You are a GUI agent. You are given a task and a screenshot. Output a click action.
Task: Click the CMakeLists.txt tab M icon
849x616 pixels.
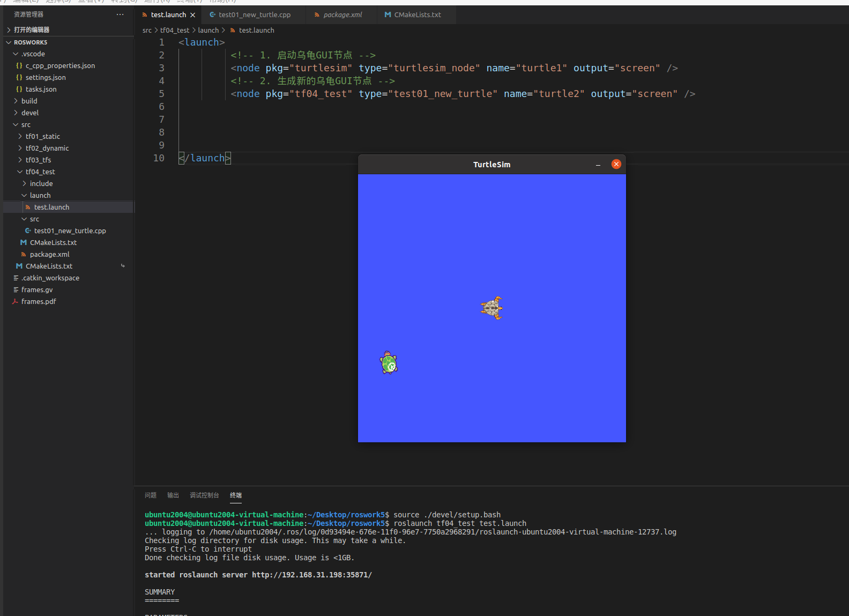pos(388,15)
